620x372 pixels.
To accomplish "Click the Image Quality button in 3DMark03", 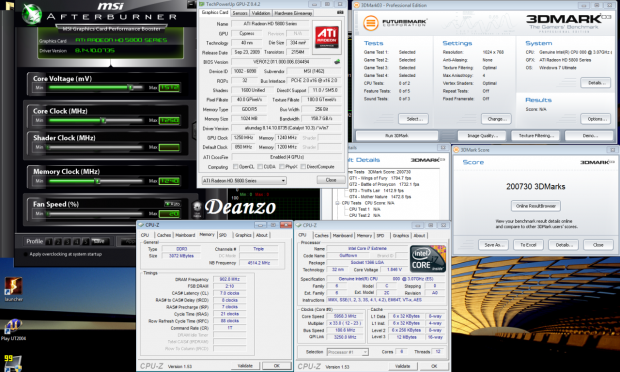I will coord(482,136).
